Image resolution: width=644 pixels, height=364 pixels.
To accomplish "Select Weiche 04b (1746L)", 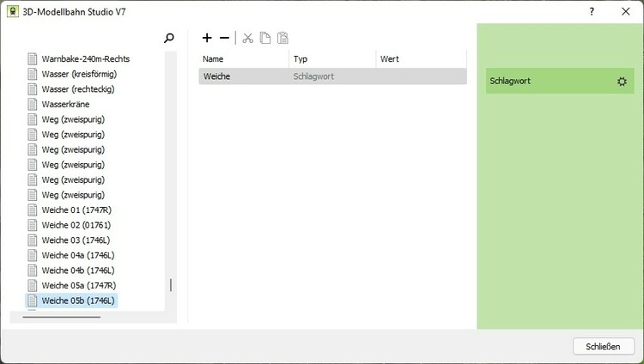I will pyautogui.click(x=78, y=270).
